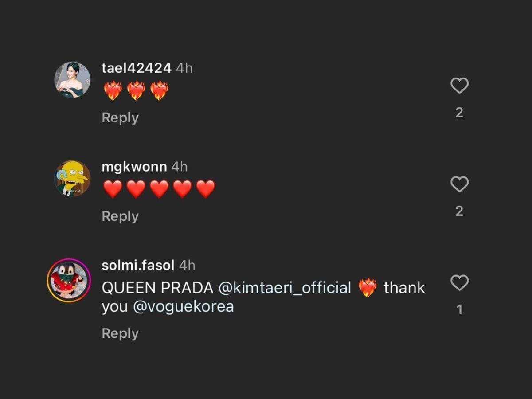View the 1 like on solmi.fasol's comment

click(x=459, y=310)
